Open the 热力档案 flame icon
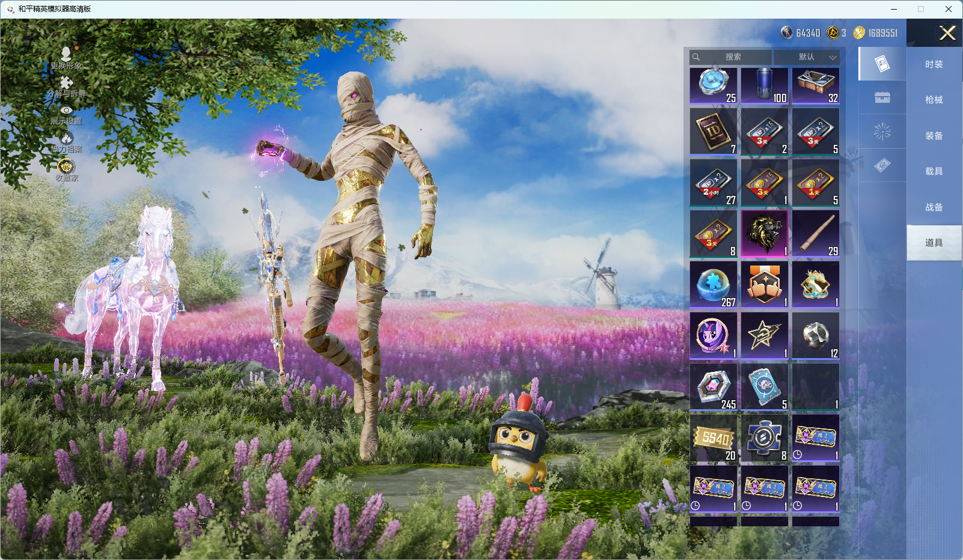The width and height of the screenshot is (963, 560). tap(66, 143)
